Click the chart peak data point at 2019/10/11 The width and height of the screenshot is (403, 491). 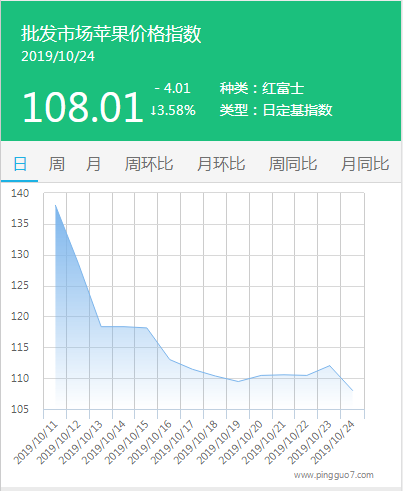[x=55, y=205]
